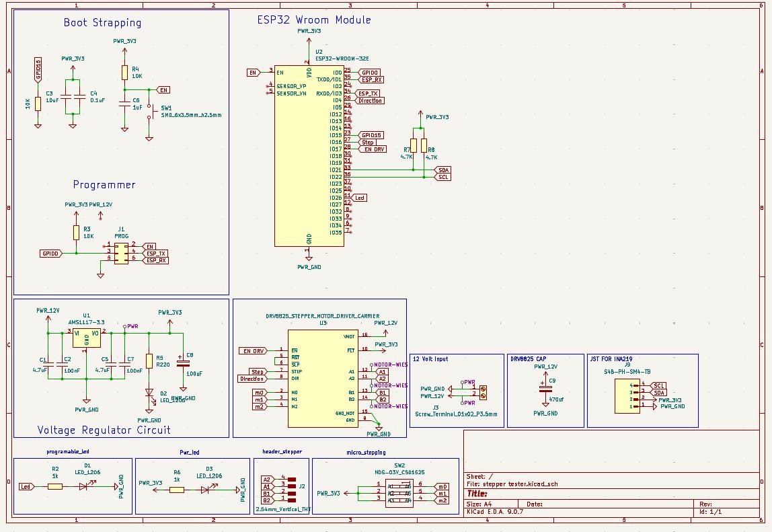Select pull-up resistor R7 4.7K
The image size is (772, 532).
coord(414,146)
